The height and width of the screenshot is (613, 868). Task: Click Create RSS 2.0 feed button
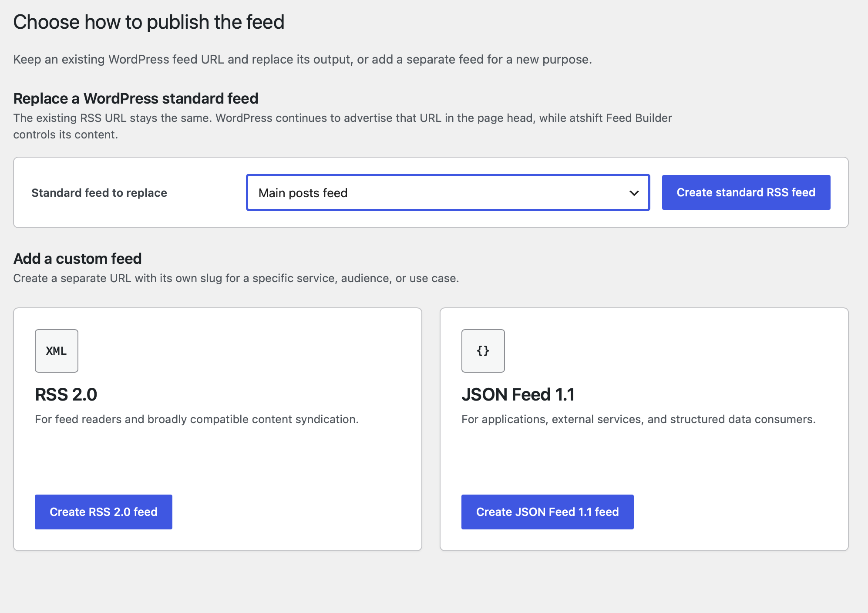pyautogui.click(x=104, y=512)
